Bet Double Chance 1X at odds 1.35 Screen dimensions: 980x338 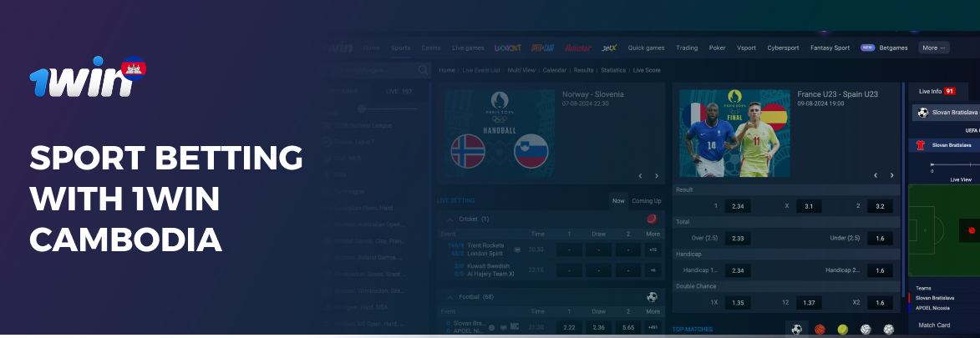pyautogui.click(x=738, y=303)
